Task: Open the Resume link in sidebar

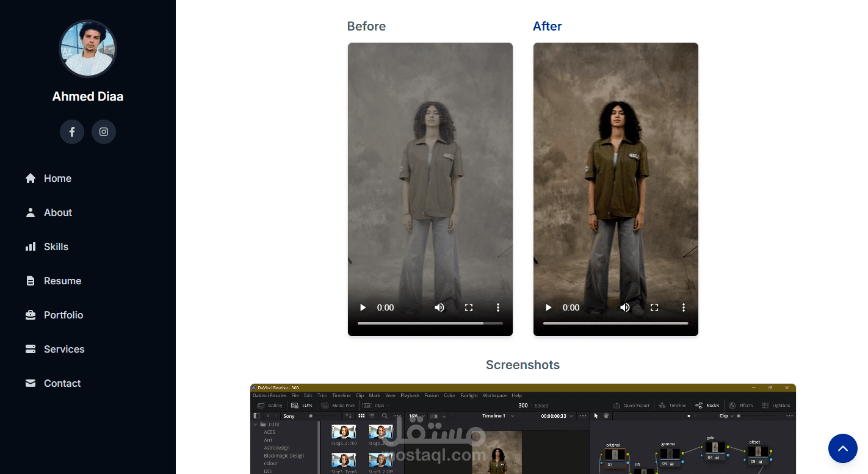Action: click(x=53, y=281)
